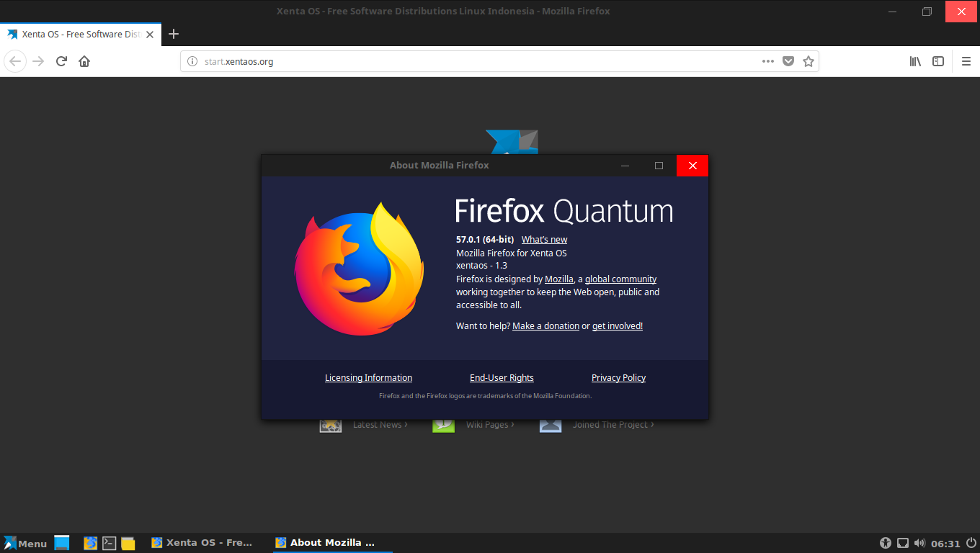Maximize the About Mozilla Firefox dialog
The image size is (980, 553).
click(x=659, y=166)
